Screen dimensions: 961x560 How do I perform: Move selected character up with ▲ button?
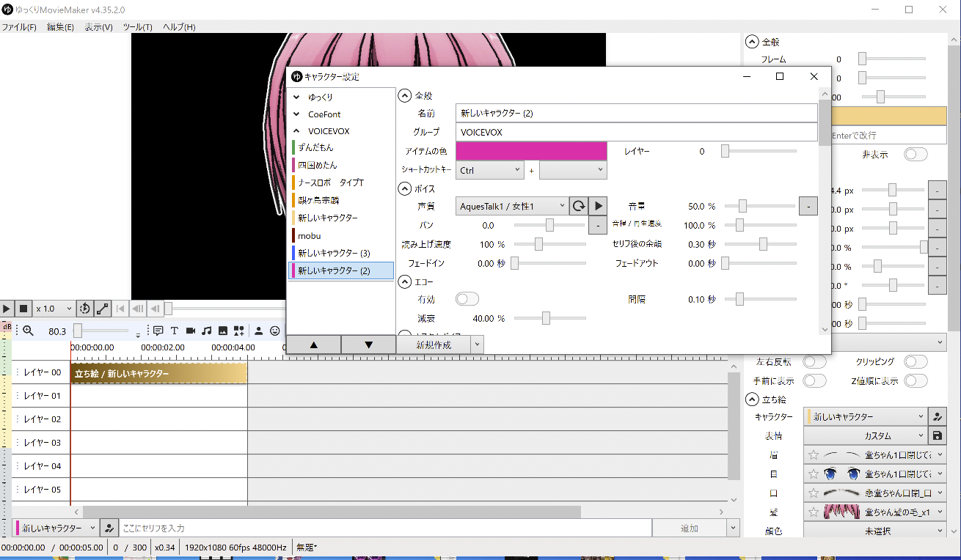click(314, 345)
